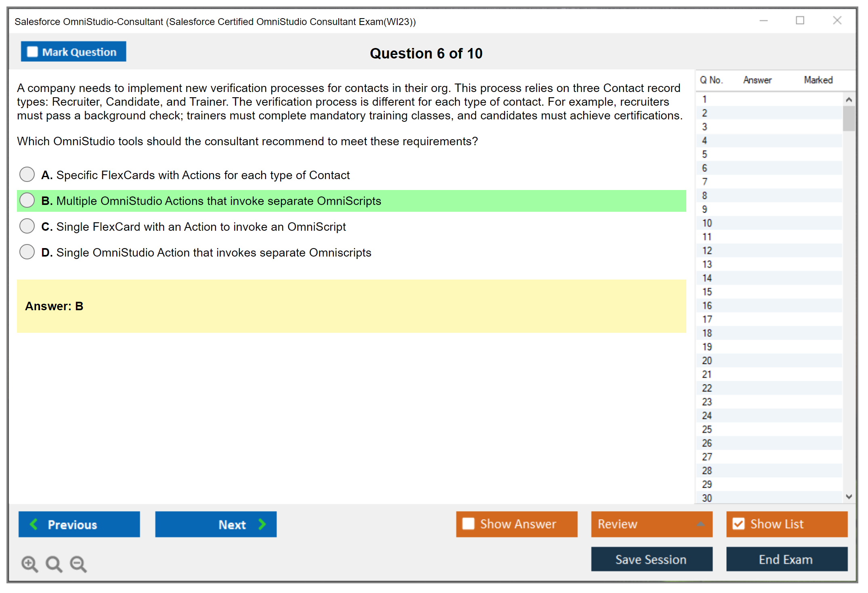Viewport: 868px width, 593px height.
Task: Select option D Single OmniStudio Action
Action: (x=27, y=252)
